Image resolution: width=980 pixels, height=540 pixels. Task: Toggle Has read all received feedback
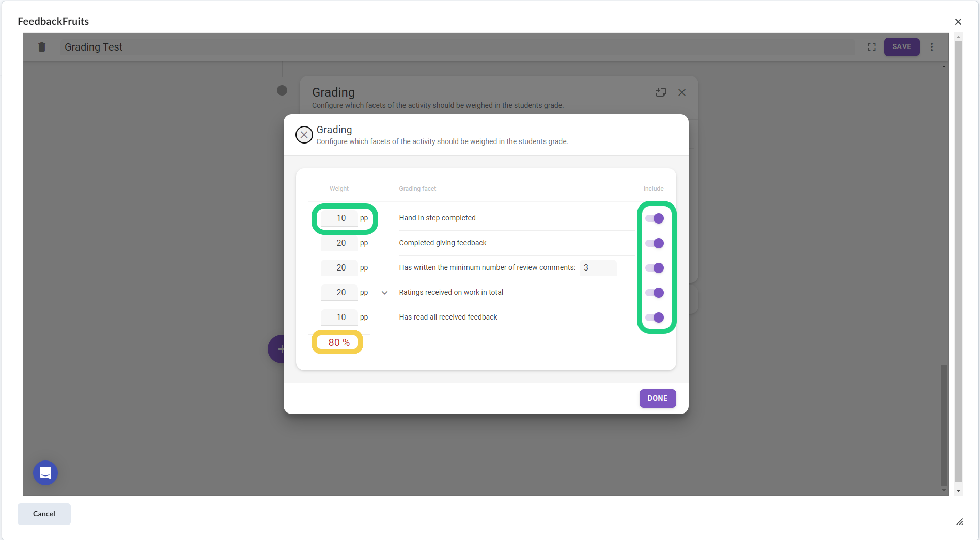point(655,317)
